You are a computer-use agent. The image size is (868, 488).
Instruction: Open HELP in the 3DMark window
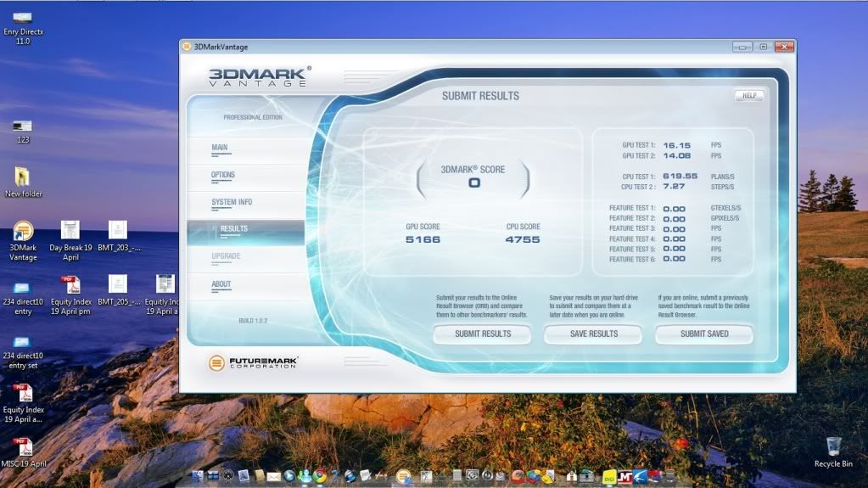(x=748, y=96)
